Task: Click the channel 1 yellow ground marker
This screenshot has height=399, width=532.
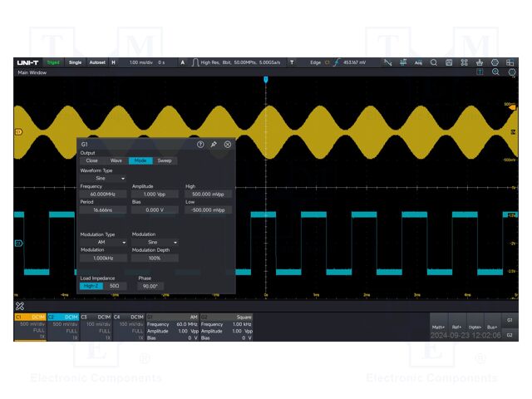Action: click(18, 131)
